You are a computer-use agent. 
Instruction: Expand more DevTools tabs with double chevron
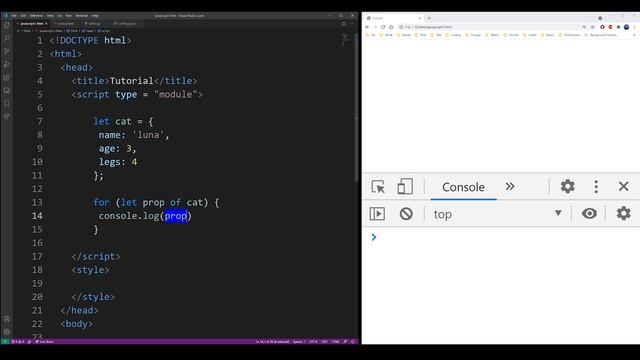pyautogui.click(x=510, y=187)
